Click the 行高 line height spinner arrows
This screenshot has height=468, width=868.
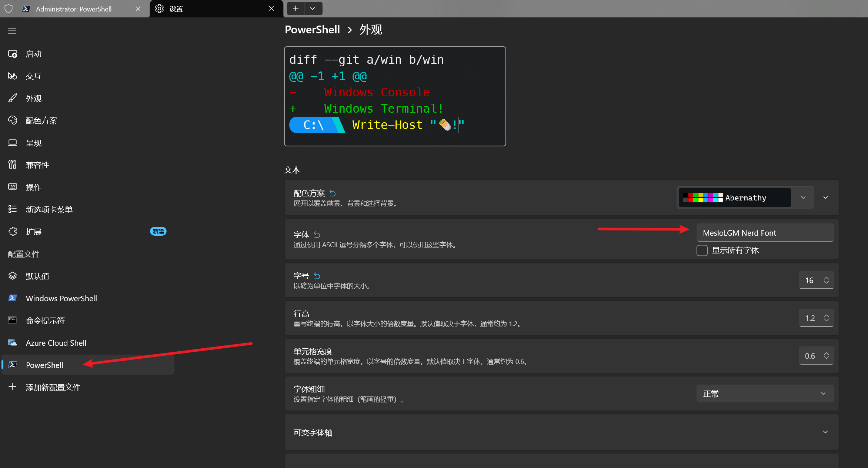pos(827,318)
